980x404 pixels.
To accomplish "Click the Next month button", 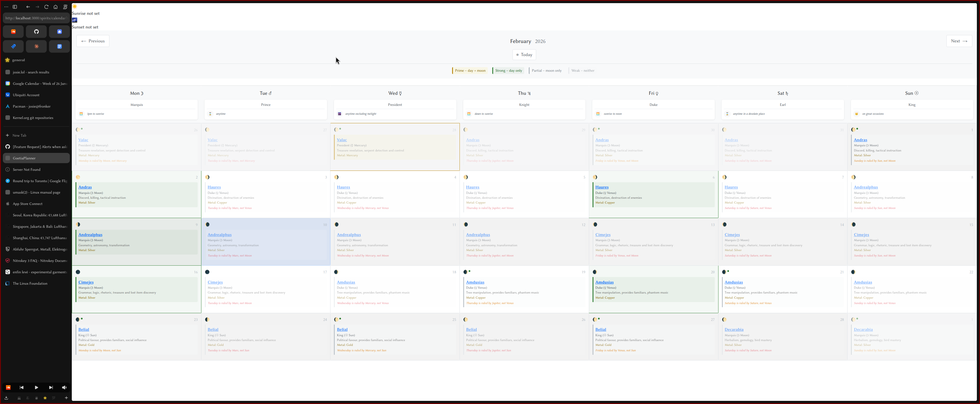I will click(x=959, y=41).
